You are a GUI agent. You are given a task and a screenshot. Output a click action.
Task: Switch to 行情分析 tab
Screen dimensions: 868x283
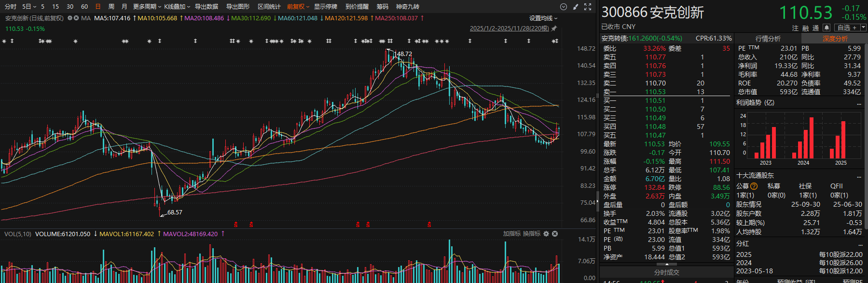(768, 39)
